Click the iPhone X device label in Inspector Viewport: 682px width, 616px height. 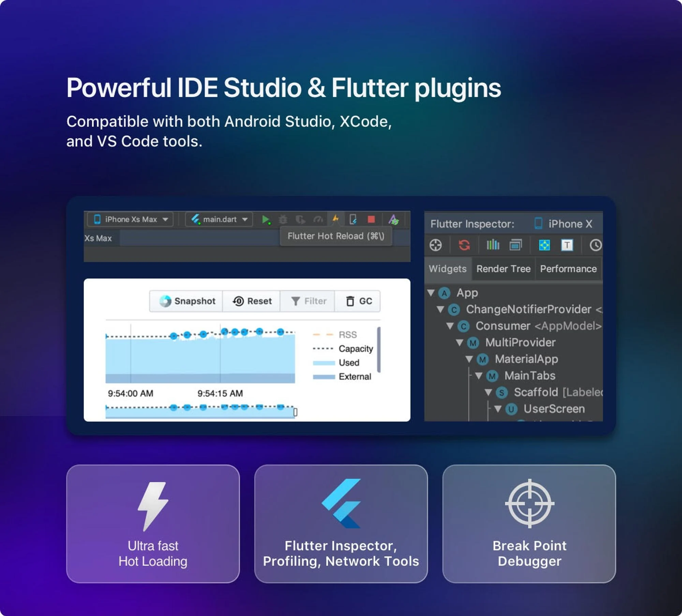coord(563,224)
